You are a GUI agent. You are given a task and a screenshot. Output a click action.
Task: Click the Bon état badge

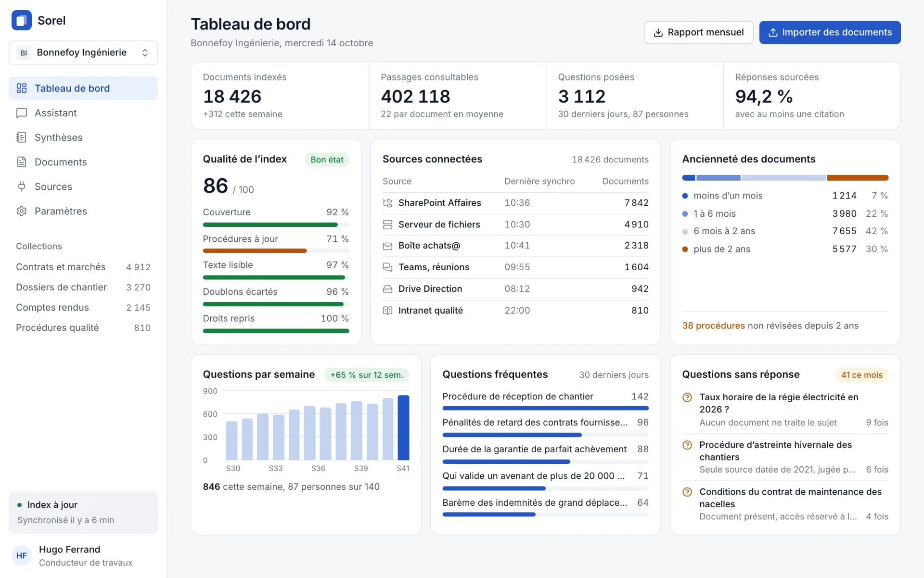coord(327,159)
